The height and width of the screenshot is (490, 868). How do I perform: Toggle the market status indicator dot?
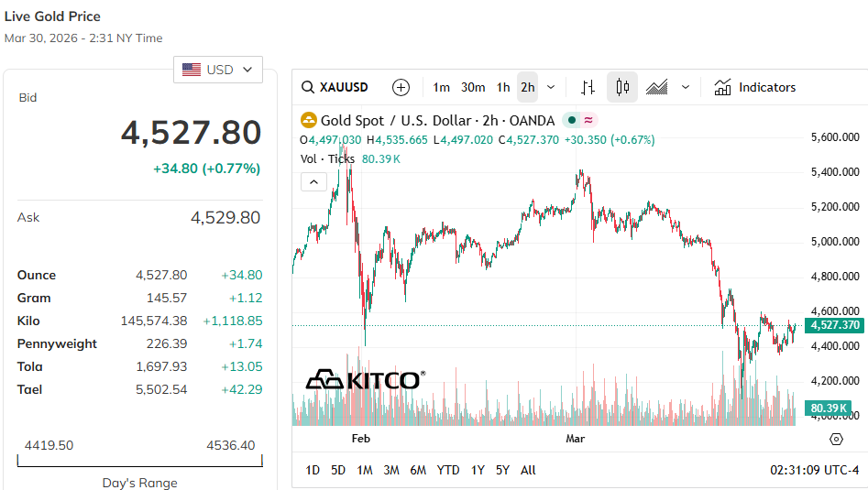pos(571,120)
